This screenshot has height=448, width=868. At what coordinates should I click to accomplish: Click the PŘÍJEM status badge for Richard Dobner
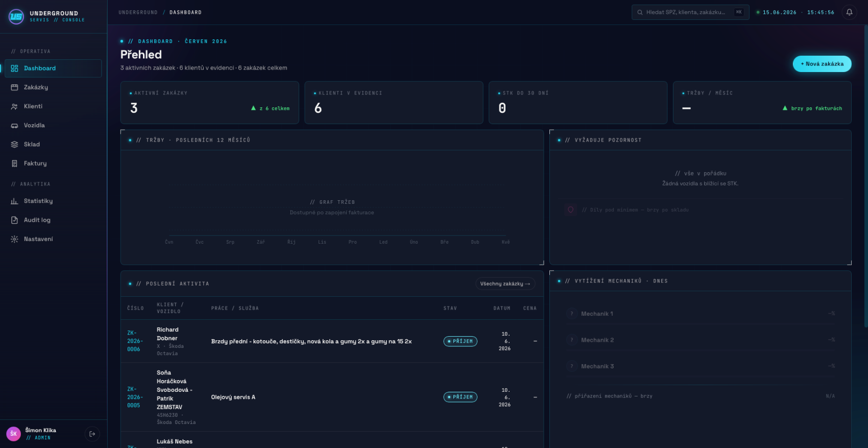point(460,341)
